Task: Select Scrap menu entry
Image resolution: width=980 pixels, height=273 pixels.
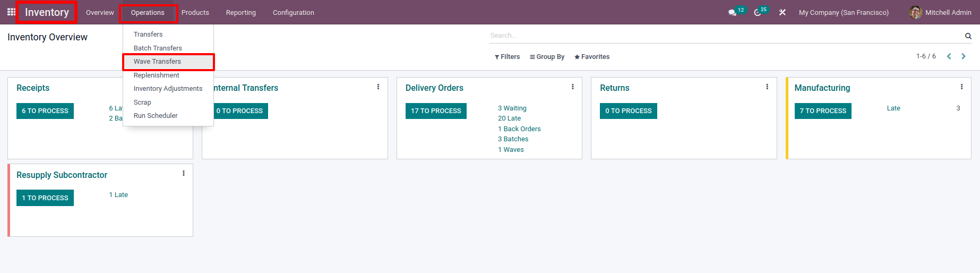Action: click(x=168, y=102)
